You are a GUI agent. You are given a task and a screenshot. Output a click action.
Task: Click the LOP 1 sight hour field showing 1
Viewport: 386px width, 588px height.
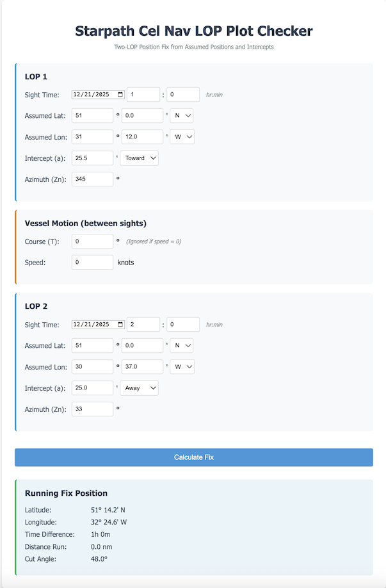click(143, 94)
